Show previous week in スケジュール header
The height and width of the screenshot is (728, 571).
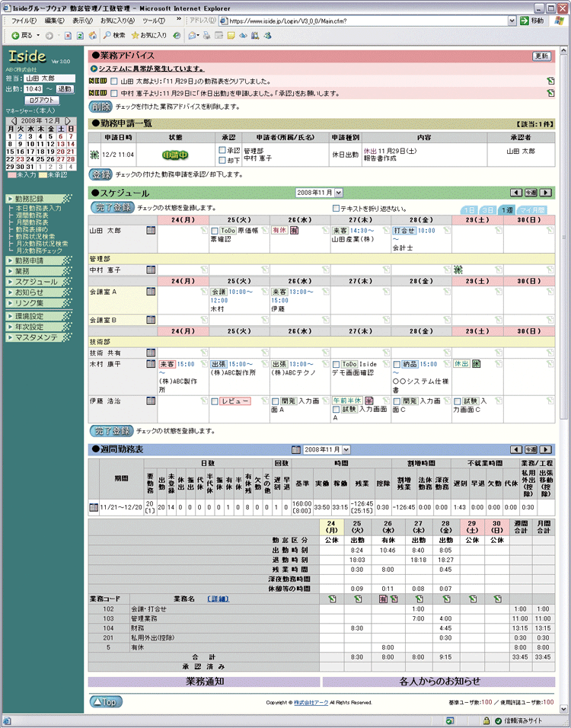515,193
